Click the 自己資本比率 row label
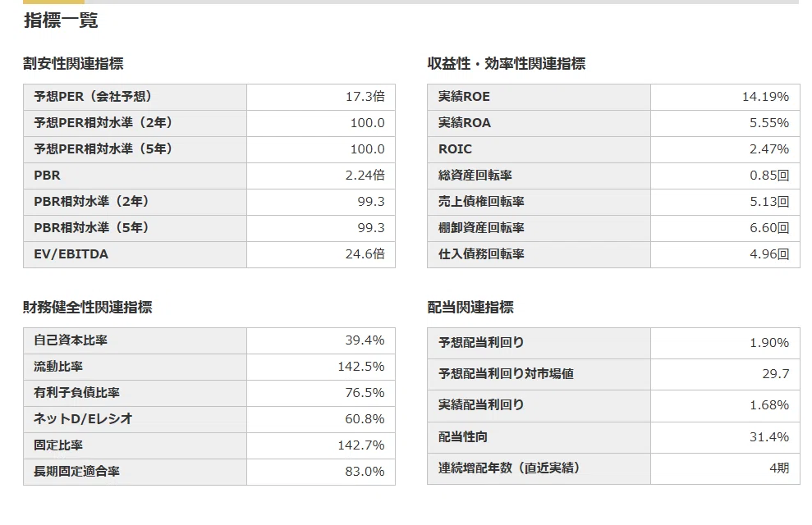This screenshot has width=812, height=525. 71,340
